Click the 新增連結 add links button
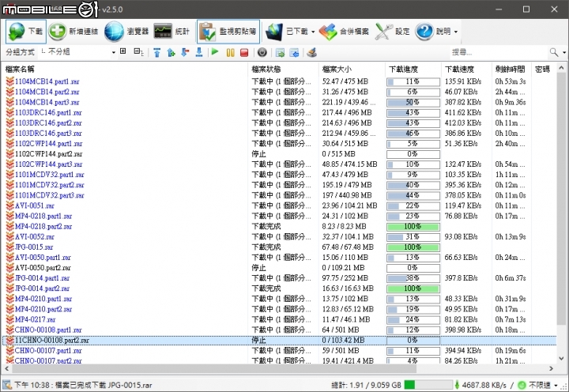Screen dimensions: 569x392 coord(73,32)
